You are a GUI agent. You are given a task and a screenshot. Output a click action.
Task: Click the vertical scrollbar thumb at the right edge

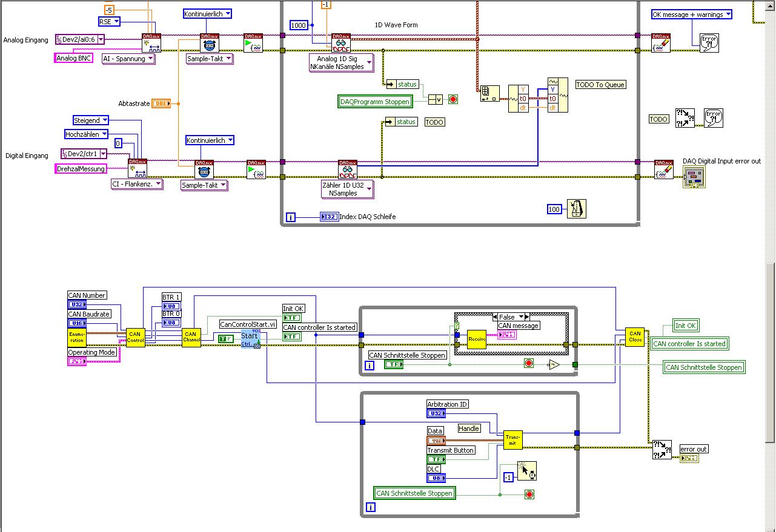point(771,352)
